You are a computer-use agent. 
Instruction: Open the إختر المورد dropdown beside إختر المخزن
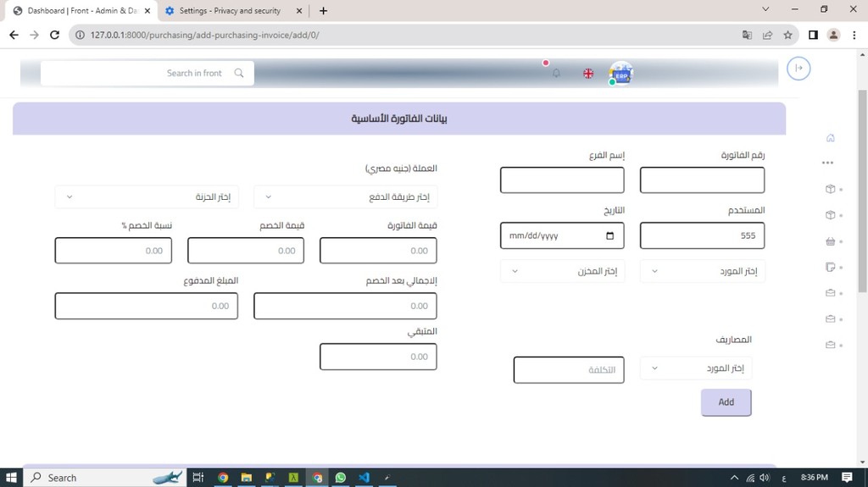coord(703,271)
